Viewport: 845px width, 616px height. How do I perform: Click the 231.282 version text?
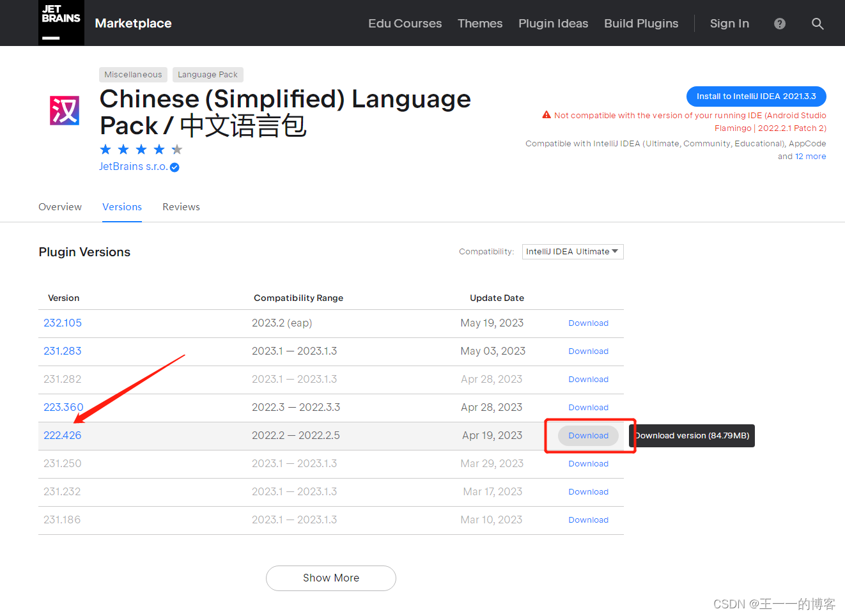[63, 380]
